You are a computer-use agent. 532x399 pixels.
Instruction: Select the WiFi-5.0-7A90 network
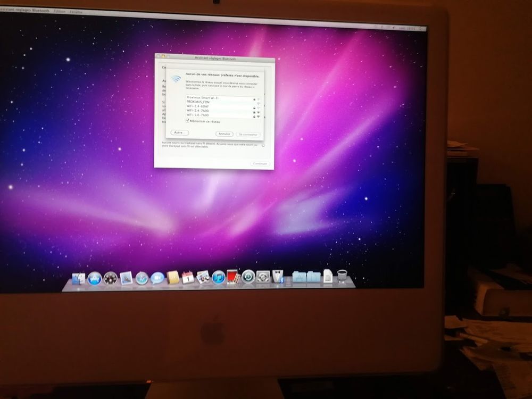coord(223,115)
